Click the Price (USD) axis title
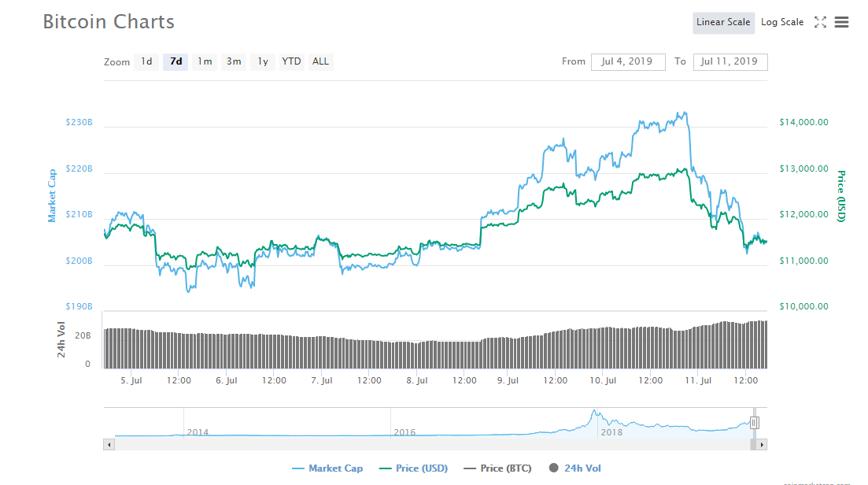 click(841, 196)
